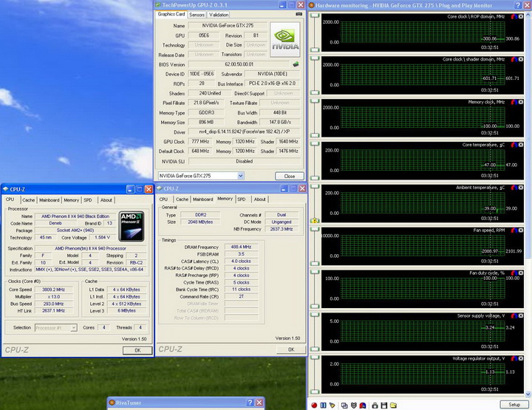Image resolution: width=532 pixels, height=410 pixels.
Task: Click scroll down arrow in Hardware monitoring
Action: (x=528, y=394)
